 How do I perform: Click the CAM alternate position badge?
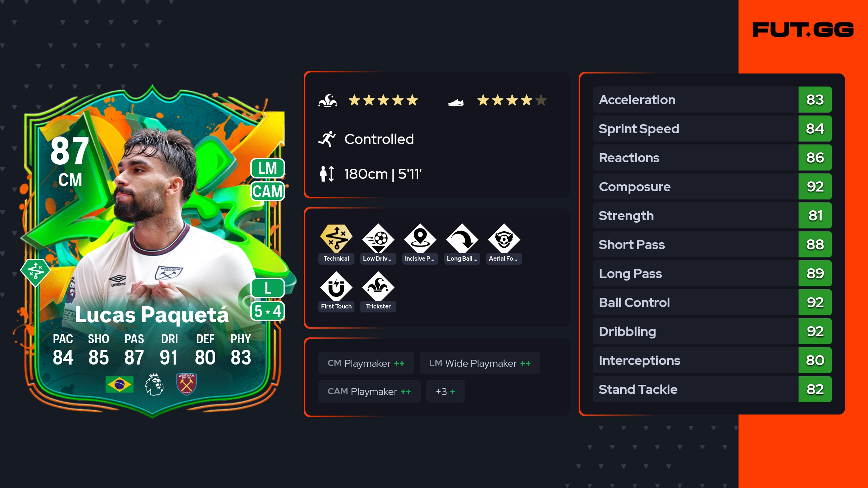click(268, 191)
